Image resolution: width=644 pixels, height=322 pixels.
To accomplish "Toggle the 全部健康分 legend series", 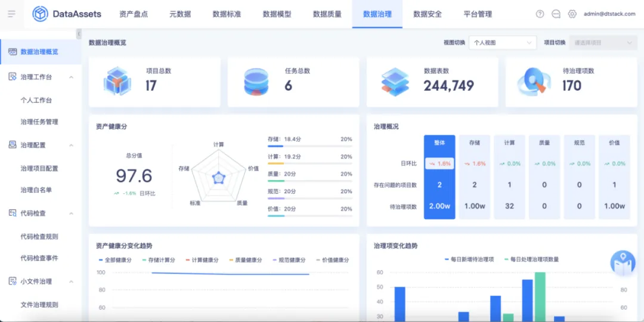I will pos(115,260).
